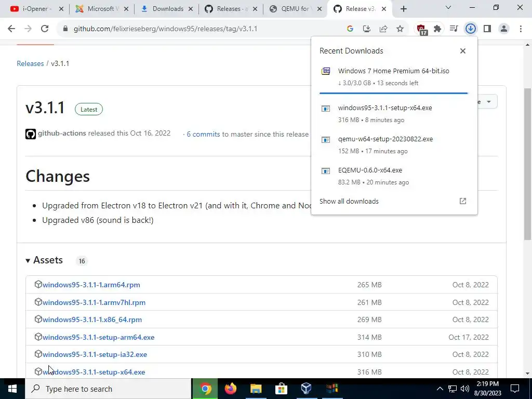
Task: Click the ISO download progress bar
Action: tap(394, 93)
